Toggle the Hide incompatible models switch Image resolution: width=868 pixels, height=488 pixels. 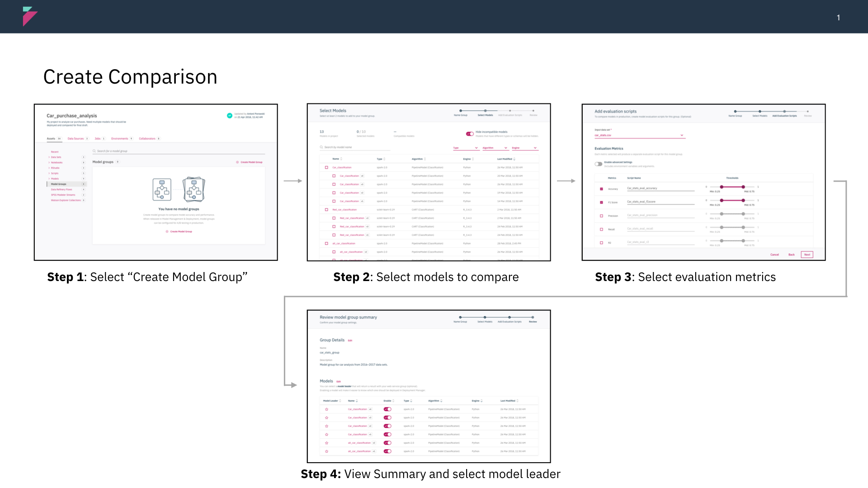coord(470,134)
